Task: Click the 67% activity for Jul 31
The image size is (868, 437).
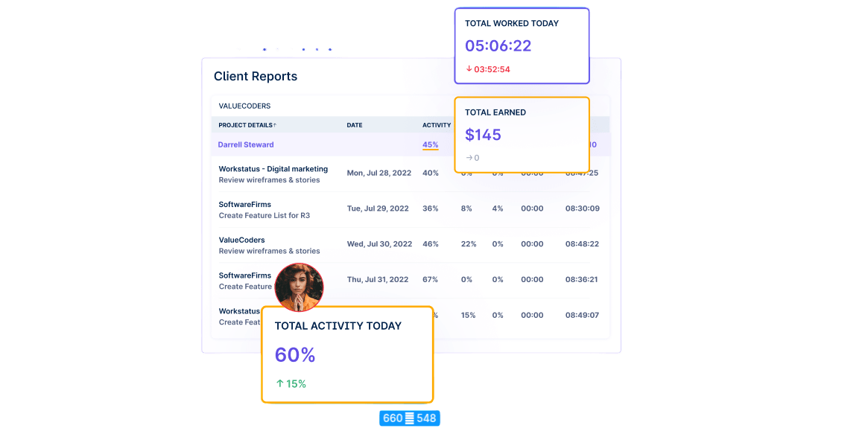Action: (430, 280)
